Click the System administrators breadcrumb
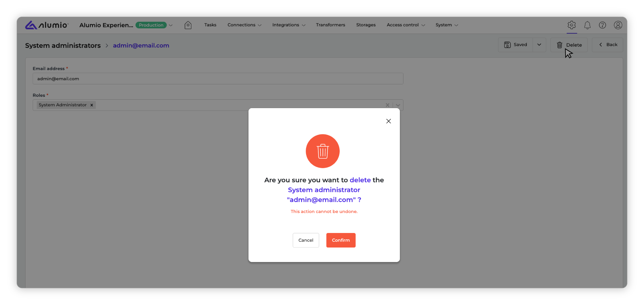 coord(63,45)
